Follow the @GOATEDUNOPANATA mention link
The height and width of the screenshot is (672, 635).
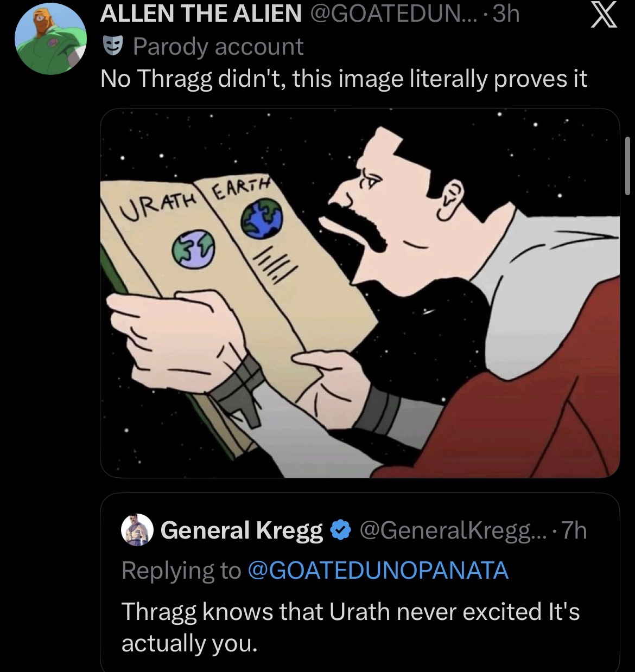click(x=378, y=570)
